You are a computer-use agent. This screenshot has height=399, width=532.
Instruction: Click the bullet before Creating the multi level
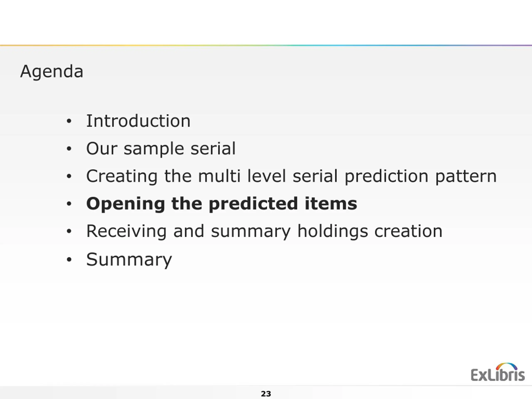[69, 176]
